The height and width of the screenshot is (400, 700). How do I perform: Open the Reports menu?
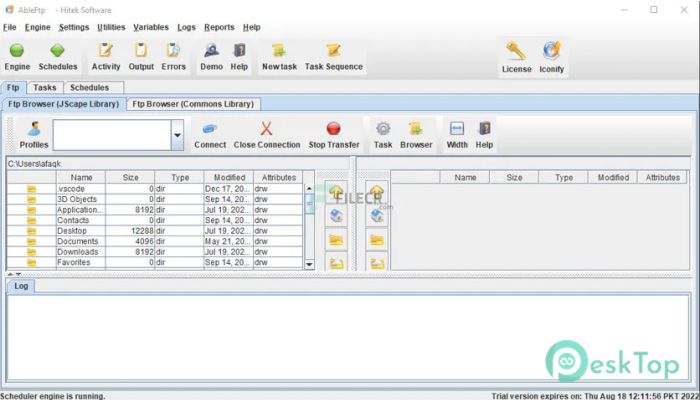click(x=219, y=27)
